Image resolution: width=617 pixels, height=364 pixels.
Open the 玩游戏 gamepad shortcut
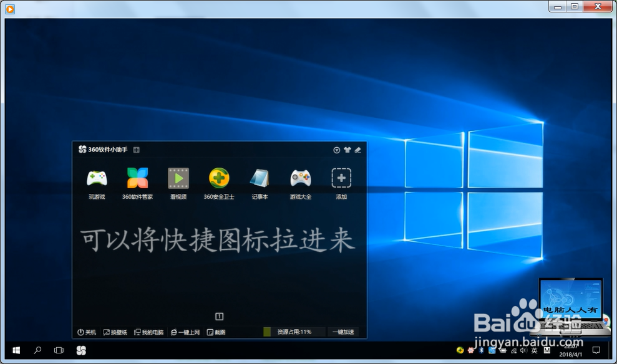(x=97, y=184)
